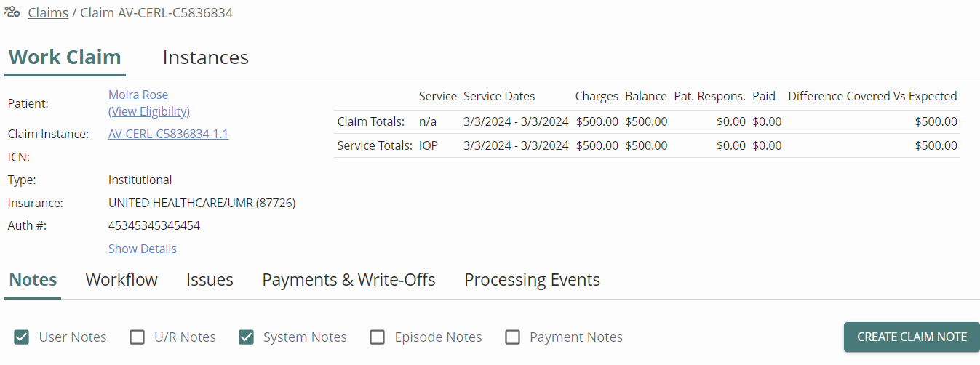Enable the U/R Notes checkbox
Viewport: 980px width, 365px height.
[137, 337]
